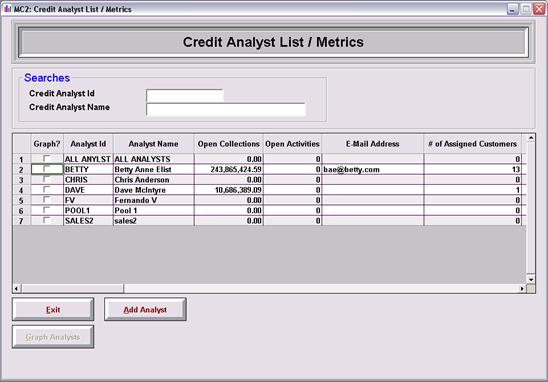Click the Graph Analysts button

(53, 337)
